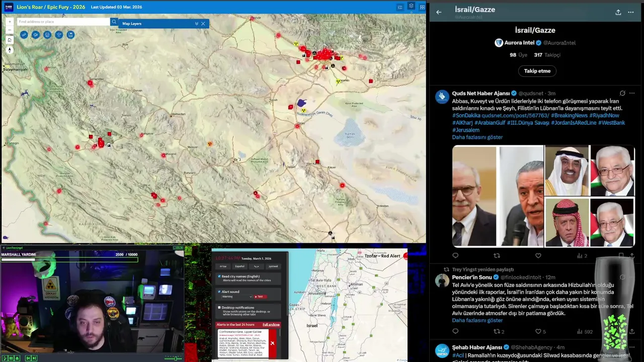This screenshot has width=644, height=362.
Task: Enable Desktop notifications checkbox
Action: point(219,307)
